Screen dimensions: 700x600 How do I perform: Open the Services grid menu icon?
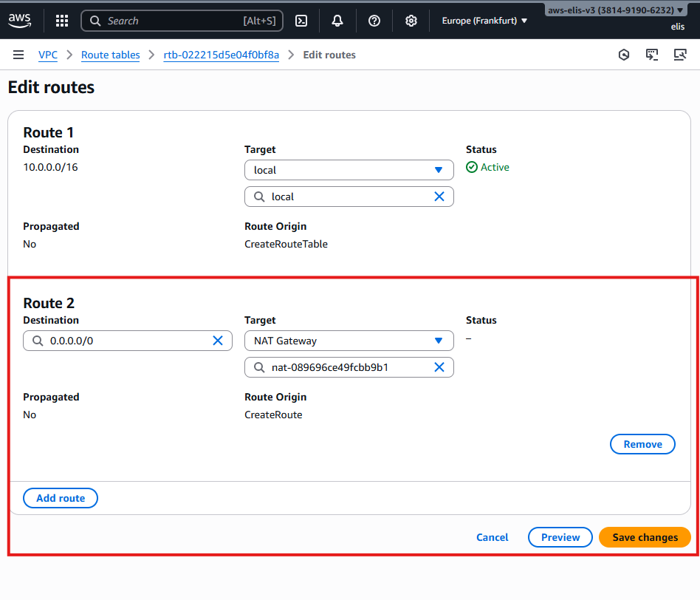click(62, 21)
